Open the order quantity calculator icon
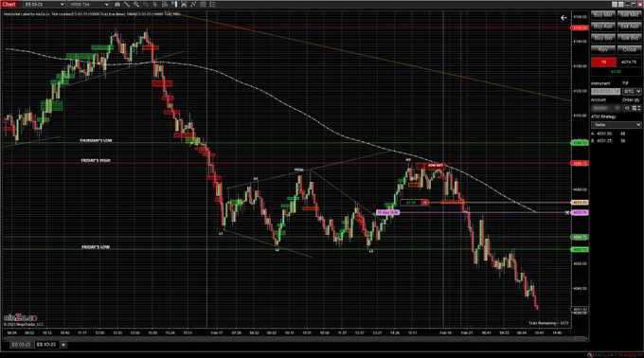 click(x=635, y=108)
